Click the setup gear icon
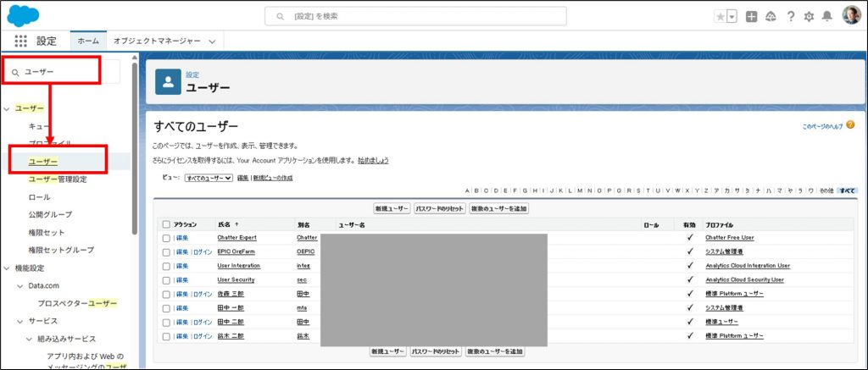 [809, 16]
